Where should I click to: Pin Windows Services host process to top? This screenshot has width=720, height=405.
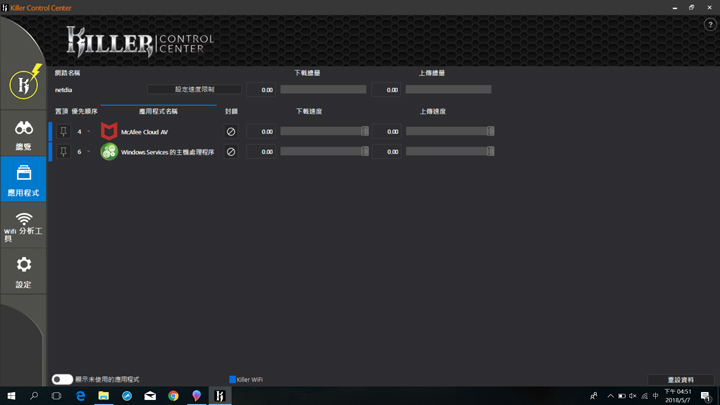click(63, 152)
